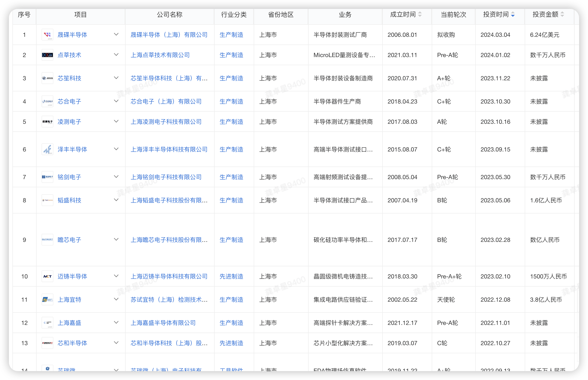Expand the 迈铸半导体 row
The width and height of the screenshot is (588, 380).
tap(116, 276)
